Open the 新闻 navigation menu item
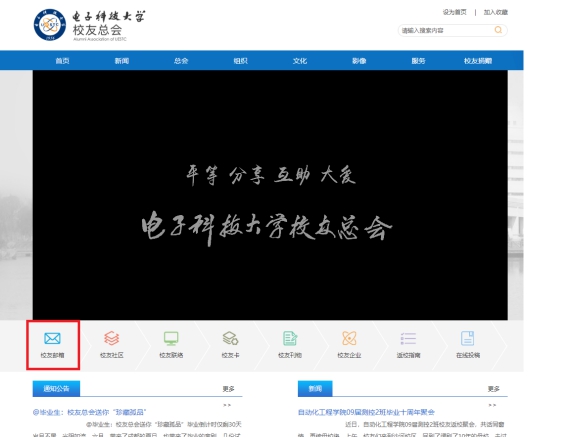This screenshot has width=570, height=438. (121, 61)
